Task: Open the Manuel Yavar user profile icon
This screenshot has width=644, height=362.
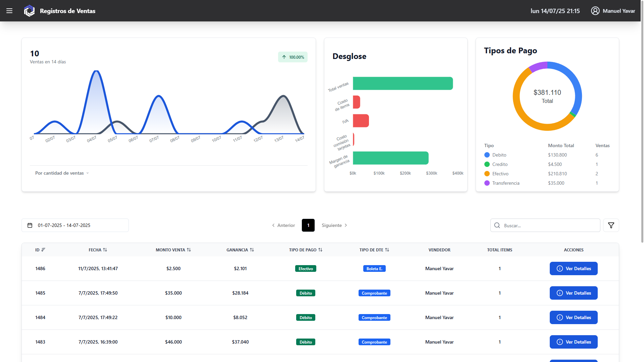Action: (x=595, y=11)
